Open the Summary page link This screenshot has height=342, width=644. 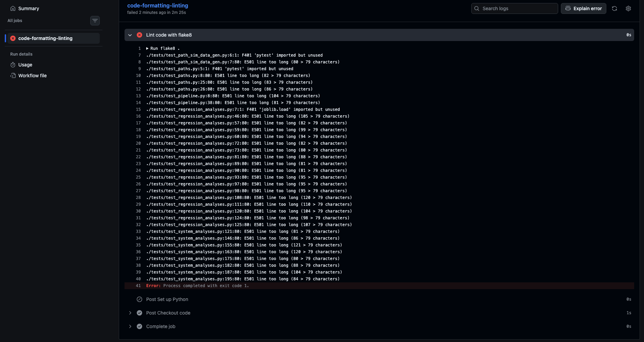(x=29, y=8)
